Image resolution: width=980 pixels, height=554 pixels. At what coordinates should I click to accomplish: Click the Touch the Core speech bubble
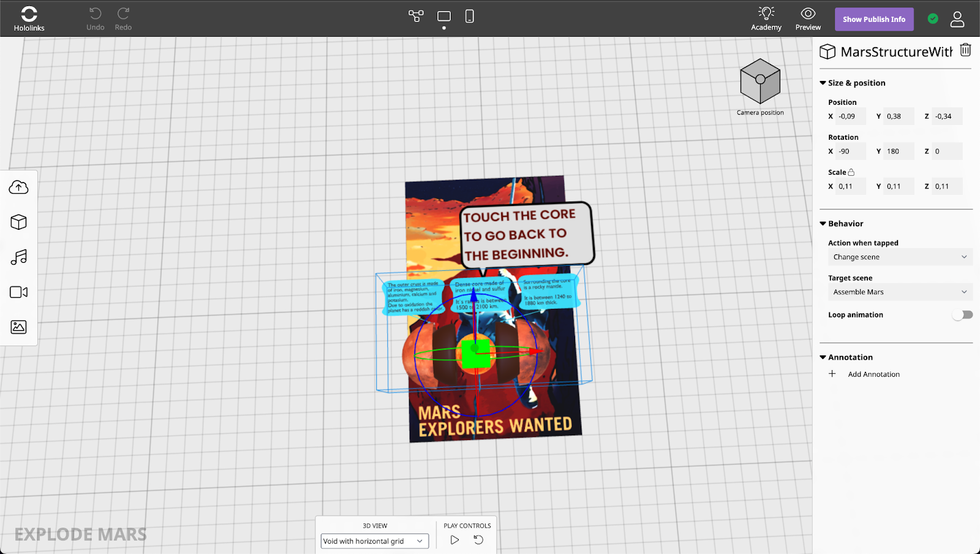pos(527,235)
